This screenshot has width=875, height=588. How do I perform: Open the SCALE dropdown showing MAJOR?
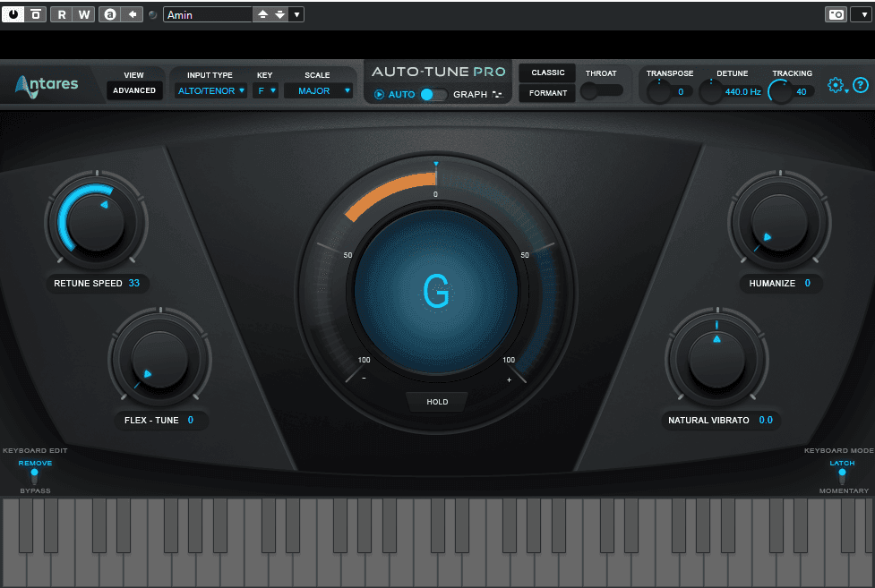(318, 90)
